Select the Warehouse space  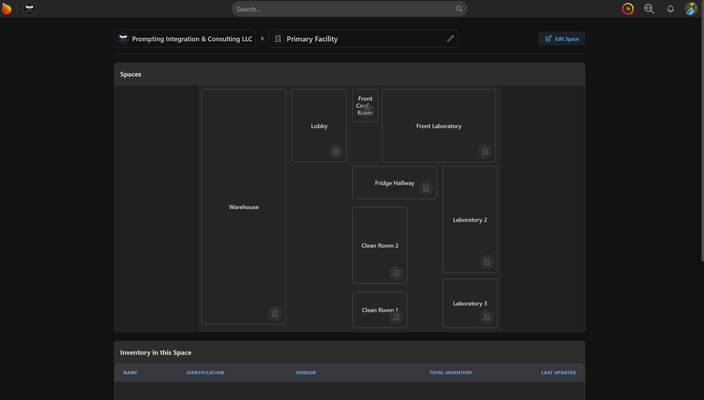click(243, 207)
